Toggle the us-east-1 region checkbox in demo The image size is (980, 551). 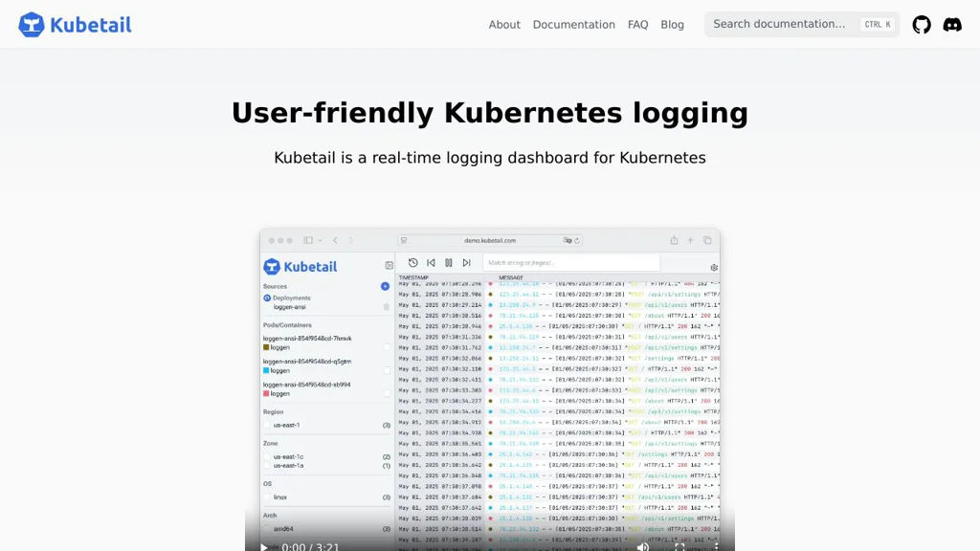pyautogui.click(x=268, y=425)
